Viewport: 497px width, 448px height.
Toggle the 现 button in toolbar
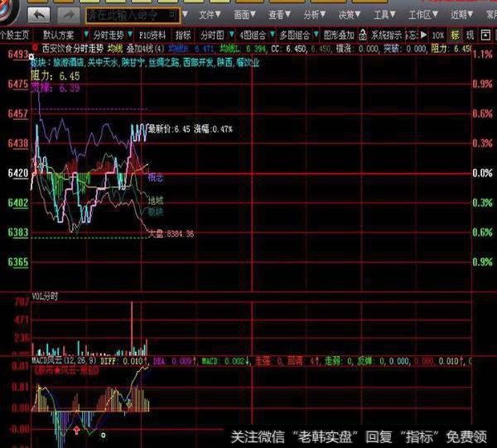tap(470, 35)
